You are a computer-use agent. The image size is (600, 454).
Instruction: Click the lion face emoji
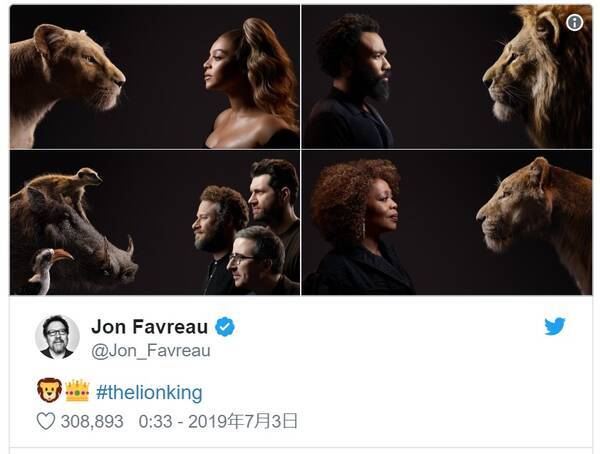(49, 390)
